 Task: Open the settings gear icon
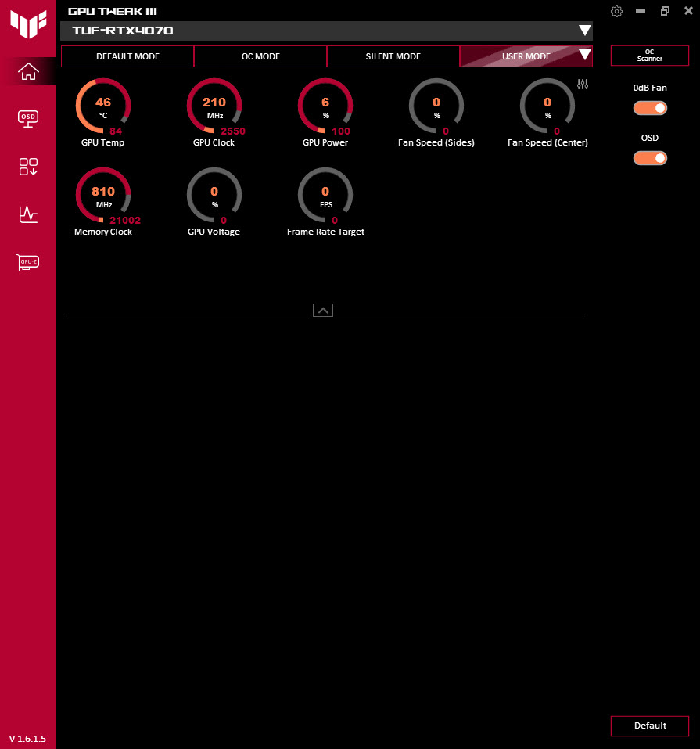pyautogui.click(x=616, y=11)
